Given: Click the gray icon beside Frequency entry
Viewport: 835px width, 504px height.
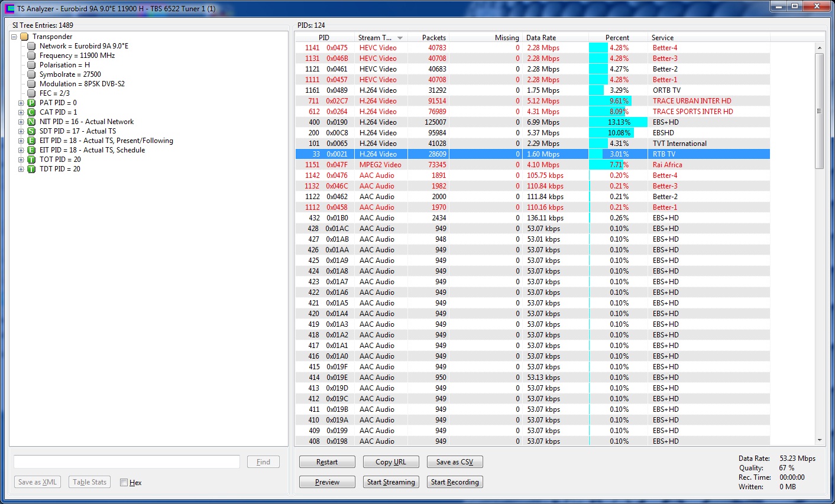Looking at the screenshot, I should pyautogui.click(x=31, y=56).
